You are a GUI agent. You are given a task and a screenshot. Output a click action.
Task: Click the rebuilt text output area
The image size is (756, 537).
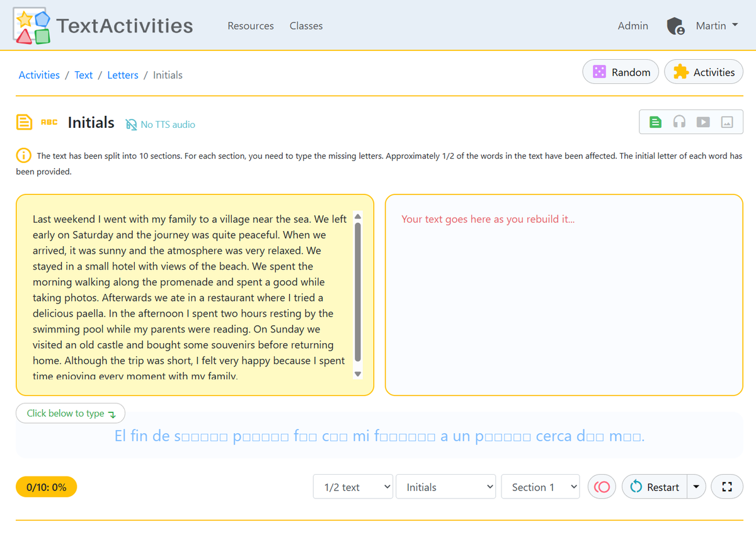(564, 295)
